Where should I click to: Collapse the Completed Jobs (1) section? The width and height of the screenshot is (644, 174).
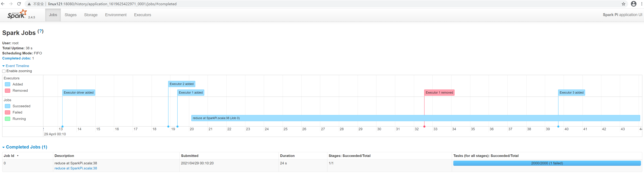tap(25, 147)
